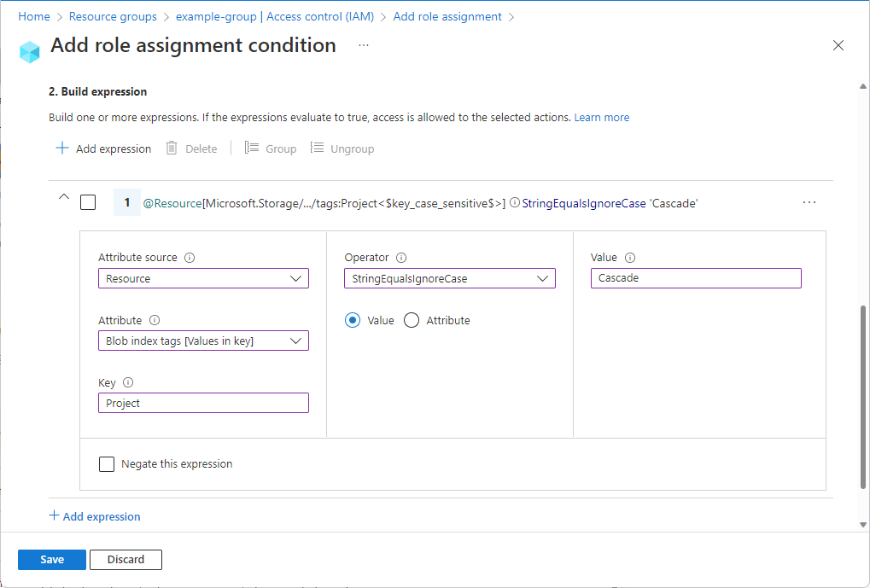Open the Attribute dropdown showing Blob index tags
870x588 pixels.
click(x=203, y=340)
